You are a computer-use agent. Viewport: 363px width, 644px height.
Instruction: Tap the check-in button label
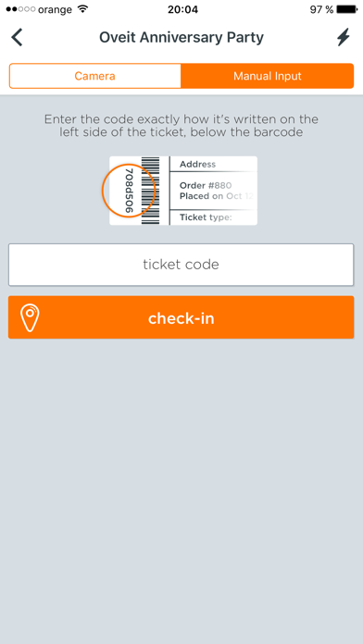181,318
